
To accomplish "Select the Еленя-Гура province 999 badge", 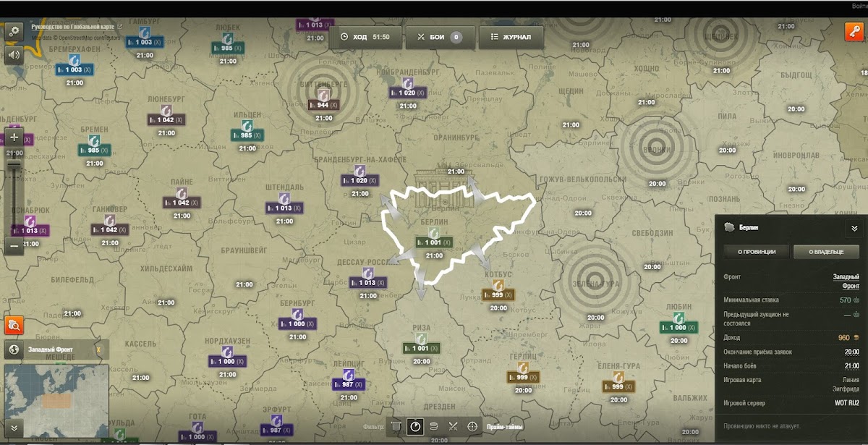I will point(618,387).
